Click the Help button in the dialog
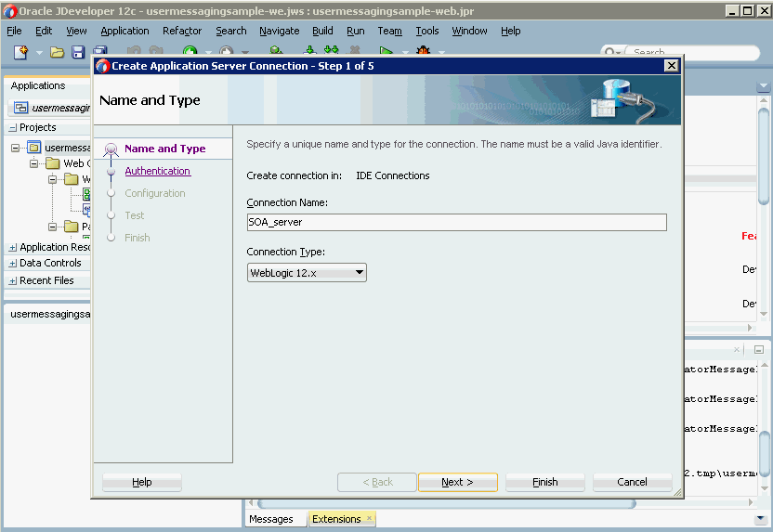773x532 pixels. (142, 482)
